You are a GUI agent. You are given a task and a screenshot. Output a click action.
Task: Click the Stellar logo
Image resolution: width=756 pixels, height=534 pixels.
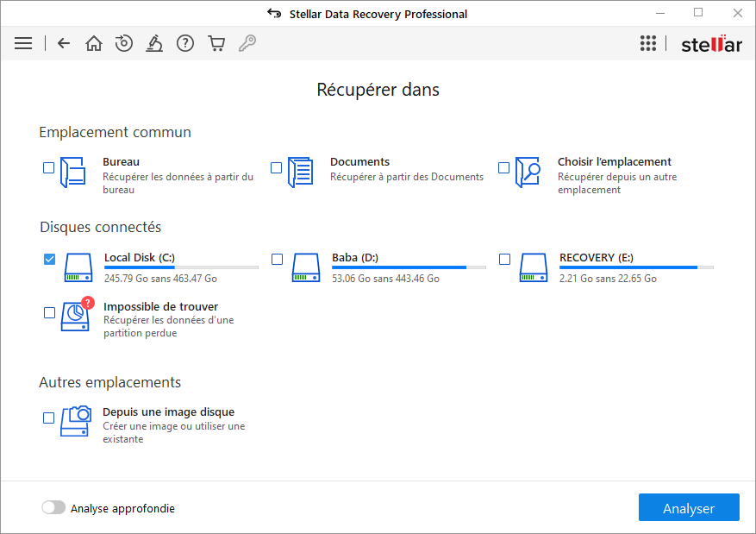(x=711, y=44)
